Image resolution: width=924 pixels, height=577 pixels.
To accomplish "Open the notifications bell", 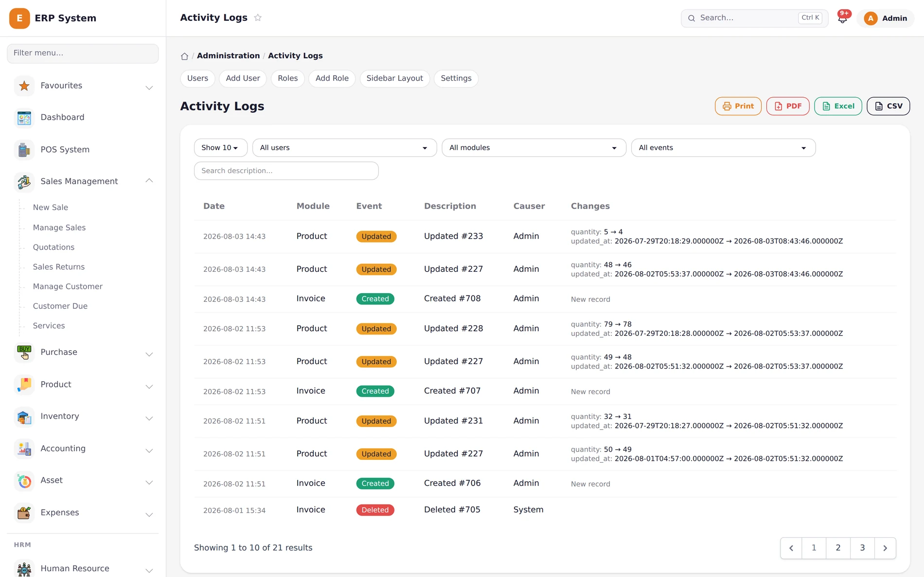I will (842, 18).
